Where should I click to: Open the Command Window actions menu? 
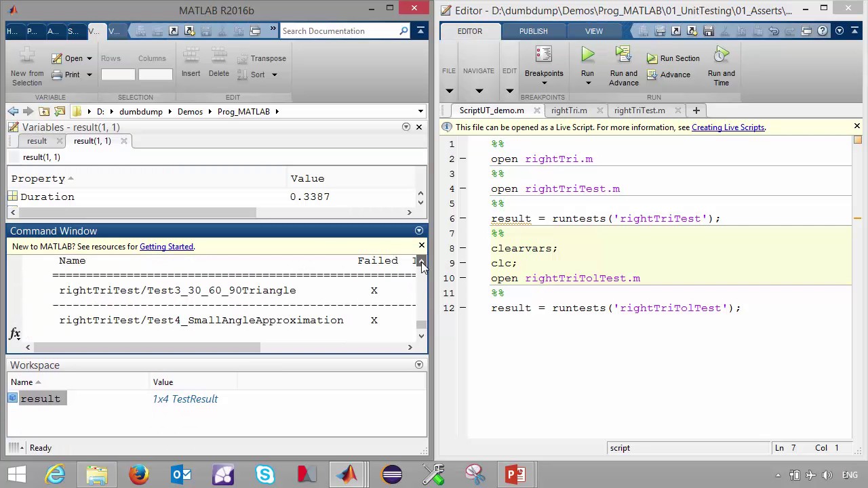coord(419,231)
